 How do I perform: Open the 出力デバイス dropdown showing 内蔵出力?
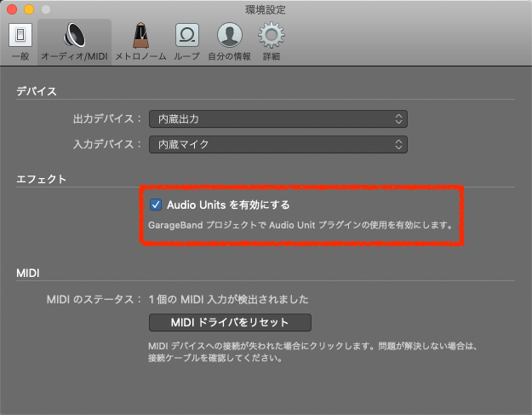coord(278,118)
